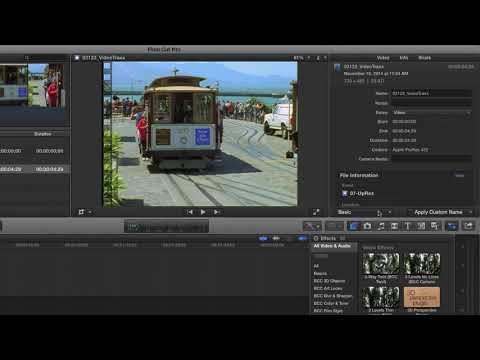This screenshot has width=480, height=360.
Task: Click the Effects panel header icon
Action: tap(316, 238)
